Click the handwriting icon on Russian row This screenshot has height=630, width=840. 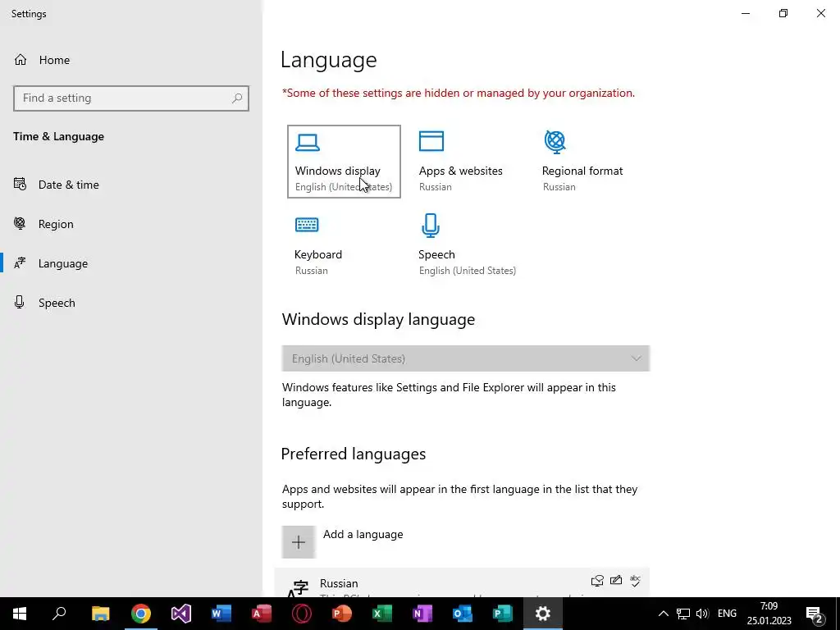616,580
